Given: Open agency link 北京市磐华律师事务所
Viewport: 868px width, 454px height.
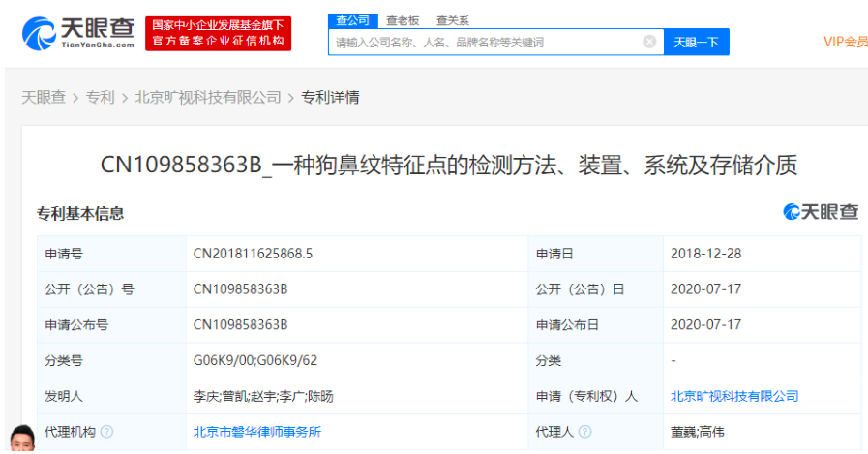Looking at the screenshot, I should (x=256, y=432).
